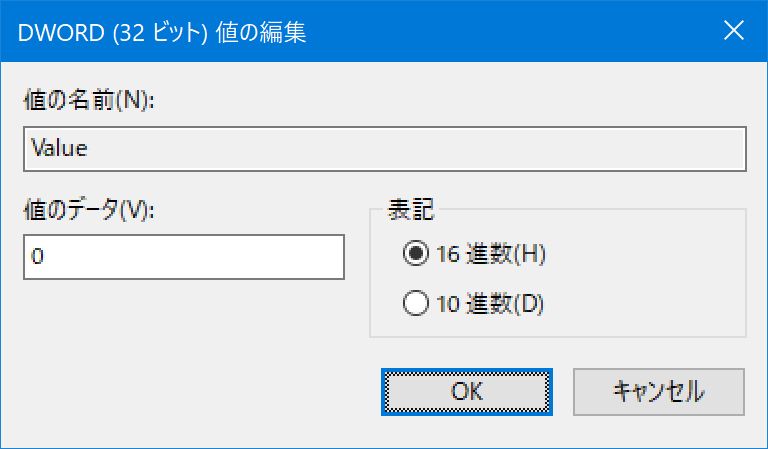The height and width of the screenshot is (449, 768).
Task: Click the grayed Value name textbox
Action: 385,149
